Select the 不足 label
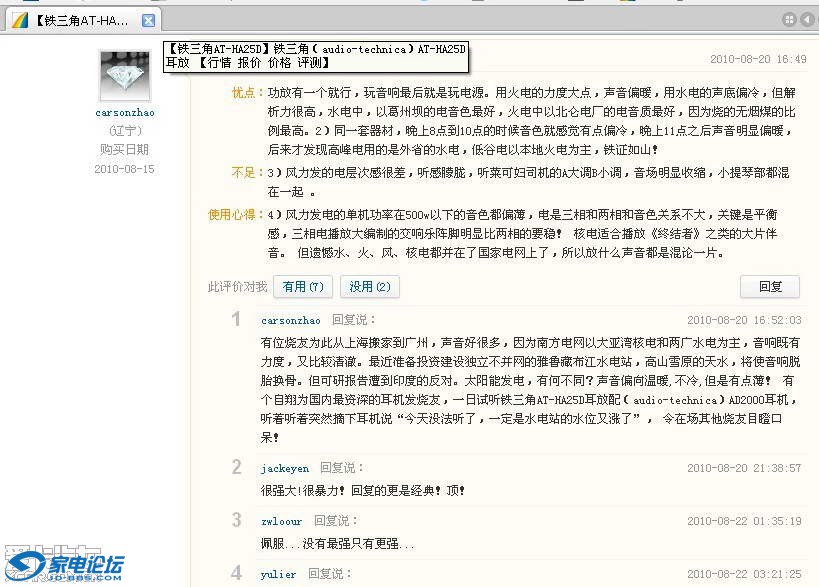The width and height of the screenshot is (819, 587). (x=248, y=173)
